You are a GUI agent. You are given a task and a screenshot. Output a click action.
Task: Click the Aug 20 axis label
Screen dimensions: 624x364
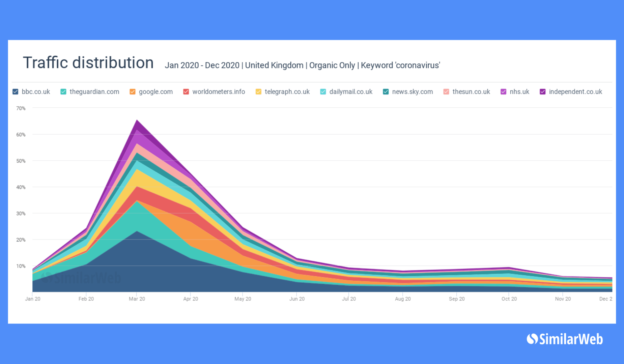(x=403, y=299)
